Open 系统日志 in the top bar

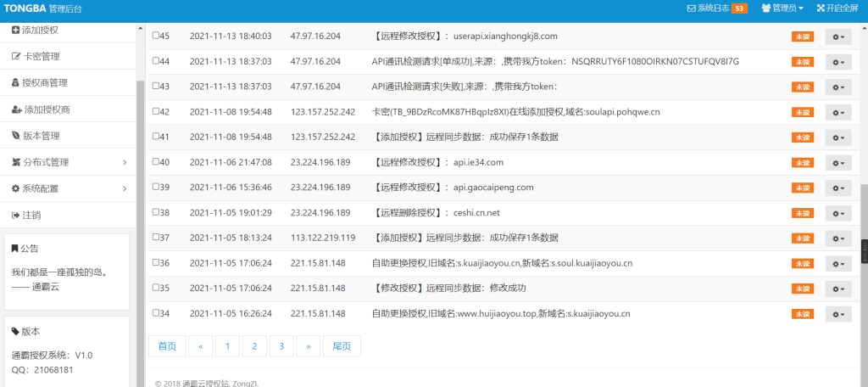pyautogui.click(x=717, y=8)
